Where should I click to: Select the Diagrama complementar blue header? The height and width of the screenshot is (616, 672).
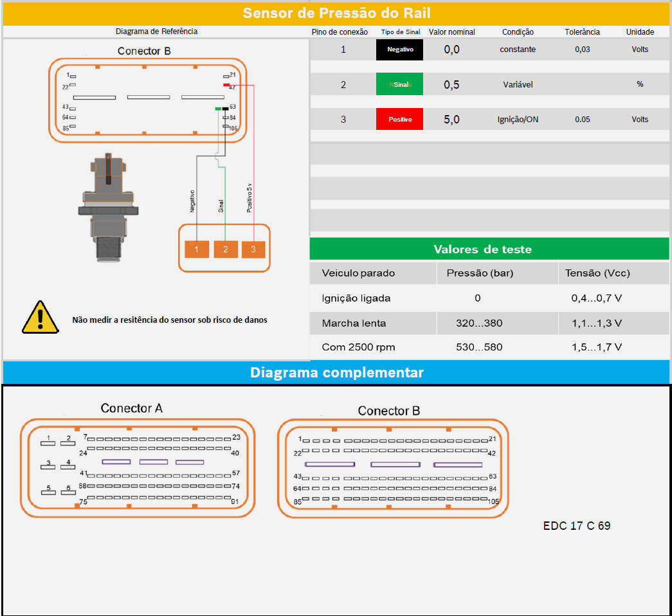click(x=336, y=372)
